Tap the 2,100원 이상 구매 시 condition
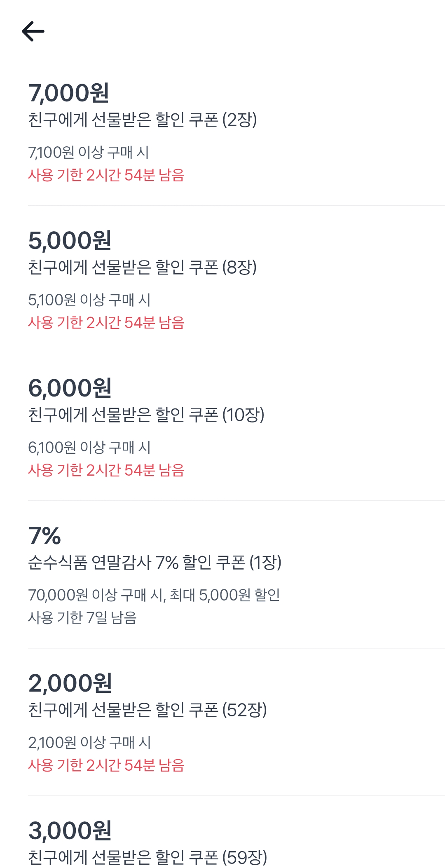This screenshot has width=445, height=868. coord(89,743)
